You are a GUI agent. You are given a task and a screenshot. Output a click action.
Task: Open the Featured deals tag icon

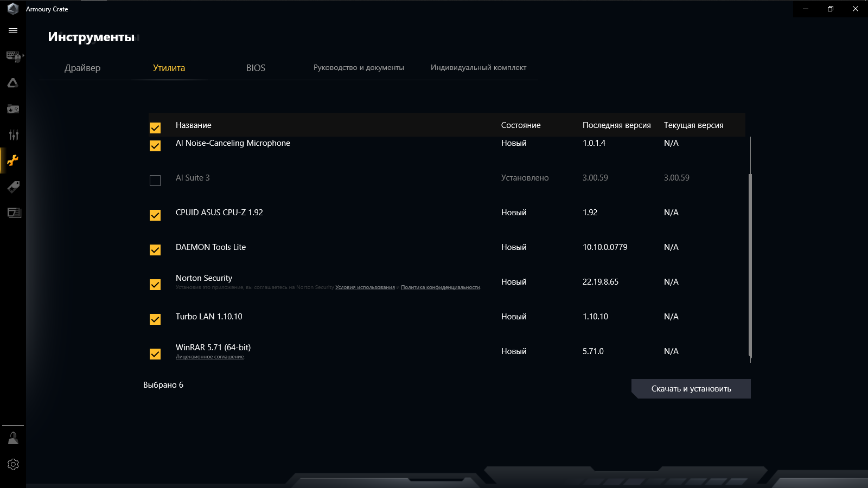pyautogui.click(x=13, y=187)
